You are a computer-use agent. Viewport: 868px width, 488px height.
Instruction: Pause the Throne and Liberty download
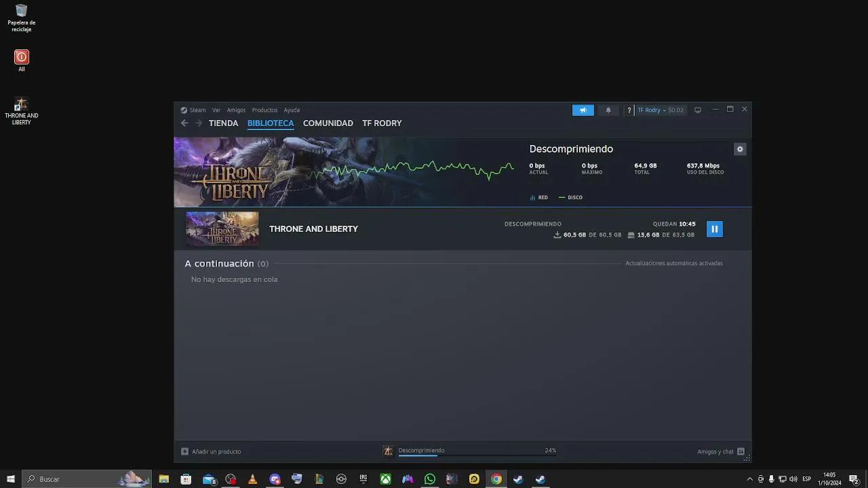pyautogui.click(x=714, y=228)
